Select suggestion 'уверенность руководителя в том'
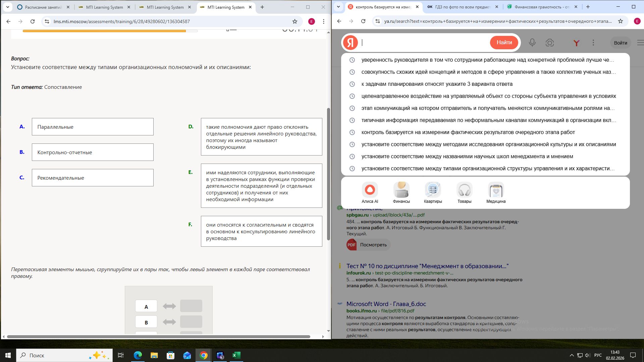This screenshot has height=362, width=644. click(485, 60)
